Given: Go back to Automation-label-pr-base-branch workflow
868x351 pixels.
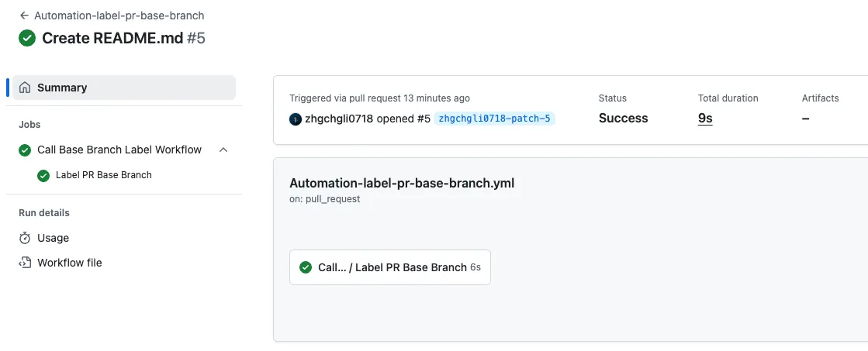Looking at the screenshot, I should click(x=119, y=15).
